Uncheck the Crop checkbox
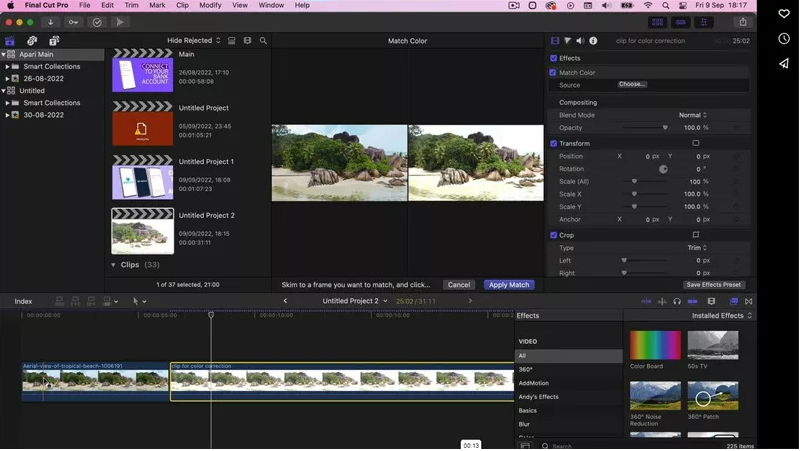Image resolution: width=800 pixels, height=451 pixels. pos(554,235)
